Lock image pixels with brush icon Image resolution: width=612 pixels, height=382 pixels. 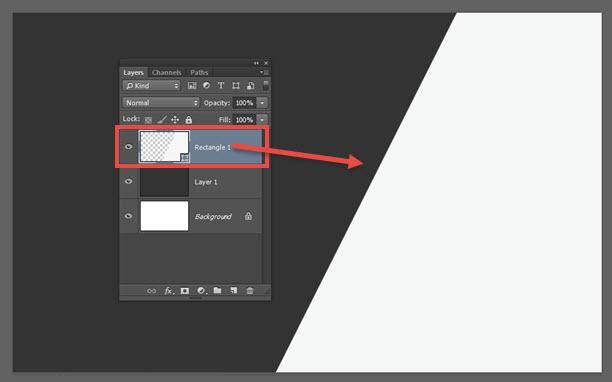[162, 119]
